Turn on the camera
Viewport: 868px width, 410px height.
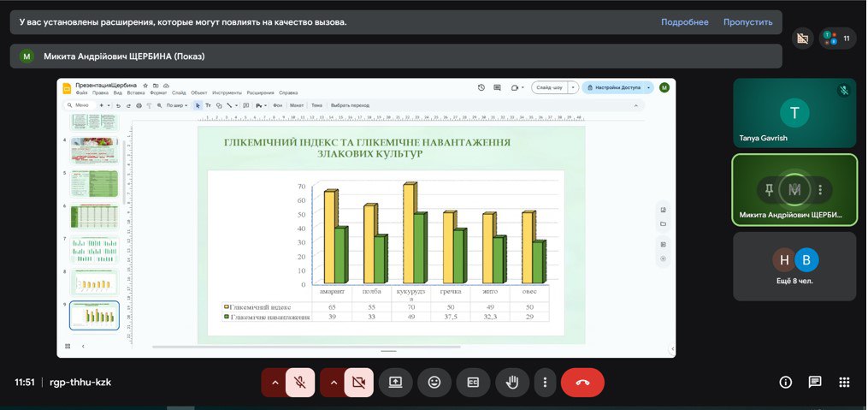pyautogui.click(x=358, y=383)
